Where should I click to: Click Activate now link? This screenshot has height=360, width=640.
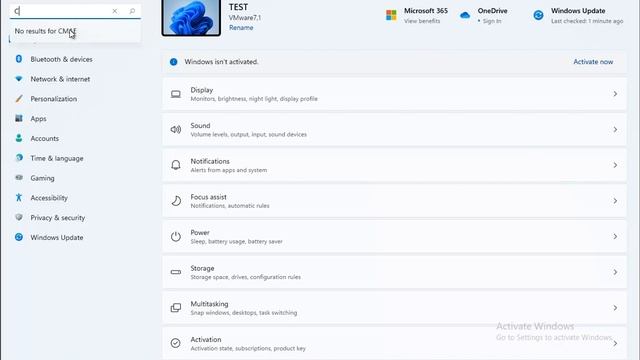click(x=593, y=62)
